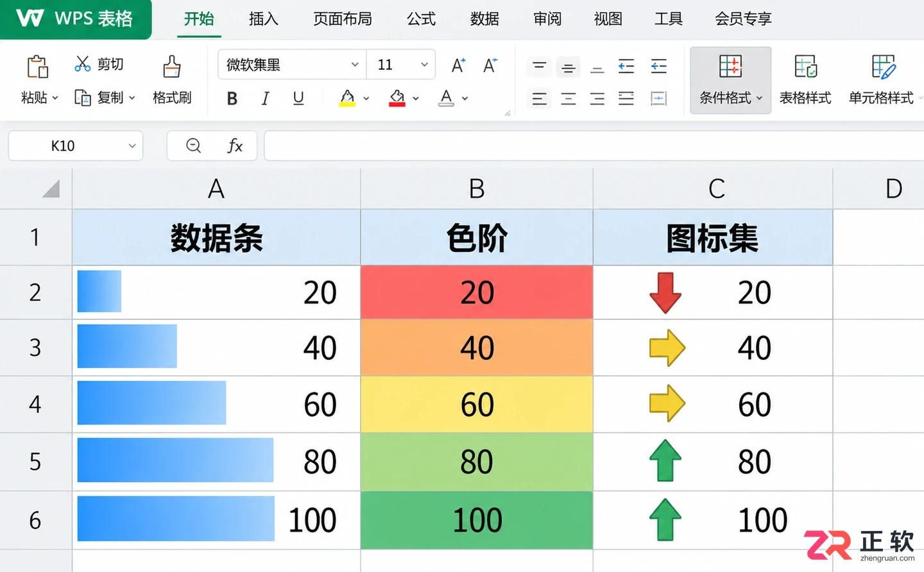Screen dimensions: 924x572
Task: Open the Conditional Formatting dropdown
Action: coord(730,81)
